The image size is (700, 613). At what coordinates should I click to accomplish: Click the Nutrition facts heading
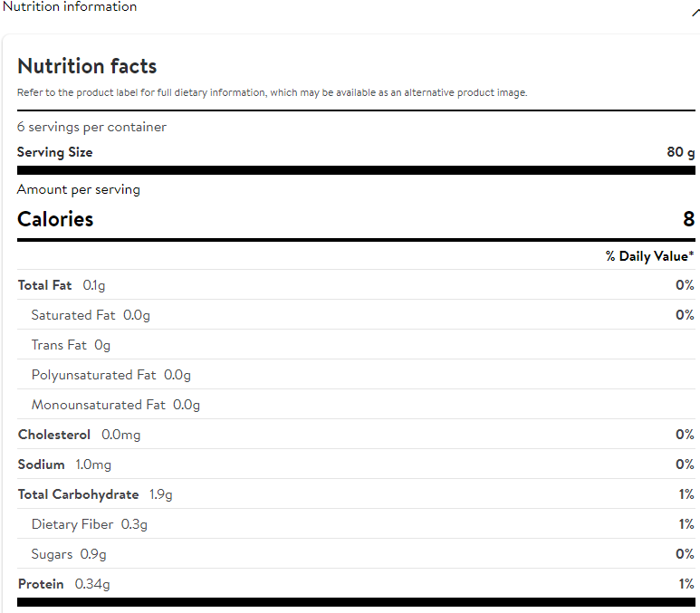[x=87, y=66]
